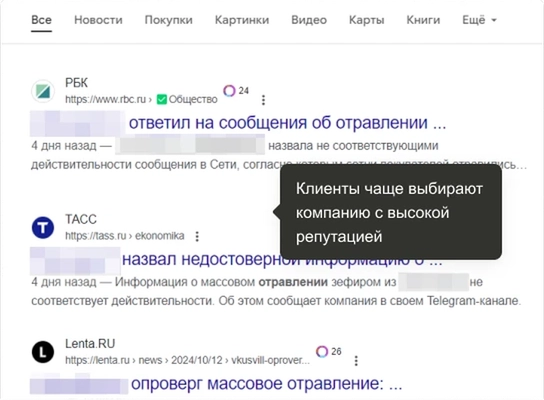Click the РБК source name
544x400 pixels.
(x=76, y=83)
